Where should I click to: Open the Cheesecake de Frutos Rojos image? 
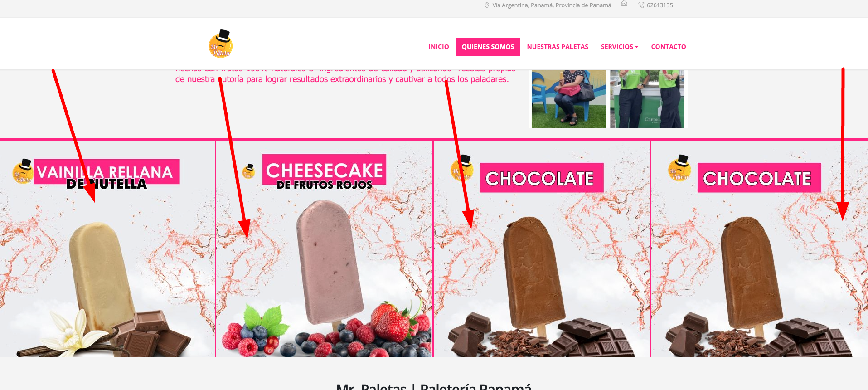324,249
